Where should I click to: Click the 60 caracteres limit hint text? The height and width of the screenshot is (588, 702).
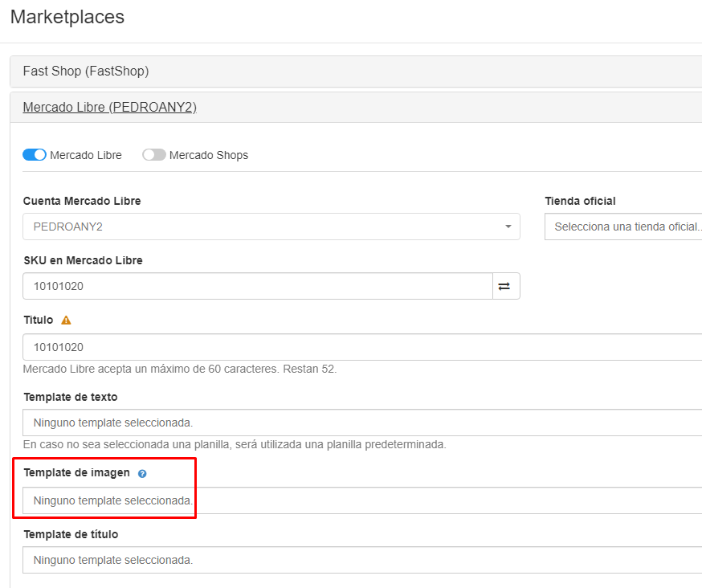click(x=180, y=369)
